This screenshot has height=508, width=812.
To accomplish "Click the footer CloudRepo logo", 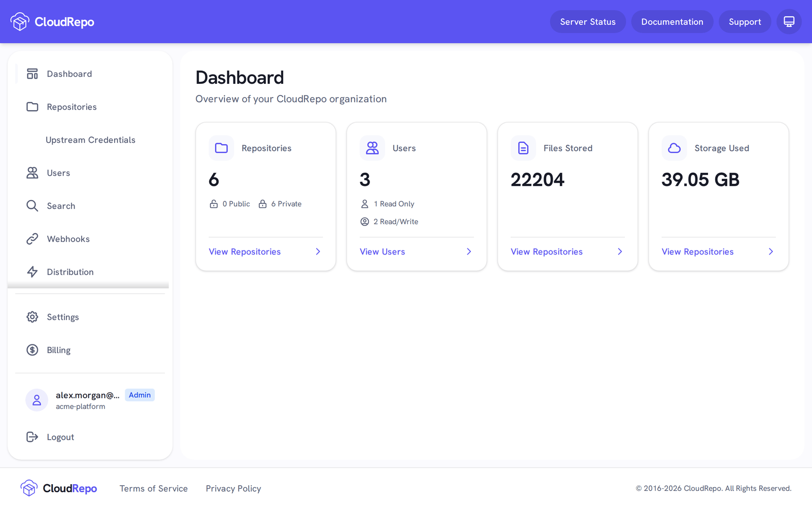I will 59,488.
